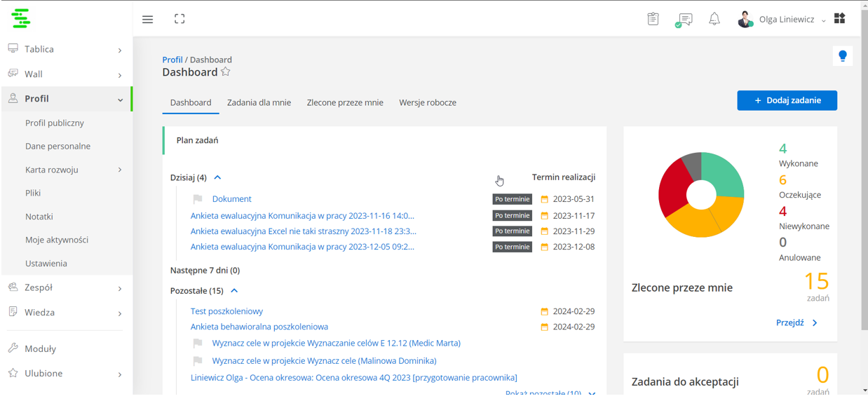This screenshot has width=868, height=415.
Task: Open the chat messages icon
Action: point(684,20)
